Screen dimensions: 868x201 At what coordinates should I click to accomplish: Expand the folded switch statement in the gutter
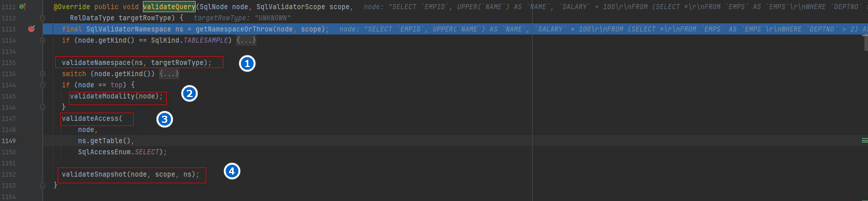tap(43, 74)
